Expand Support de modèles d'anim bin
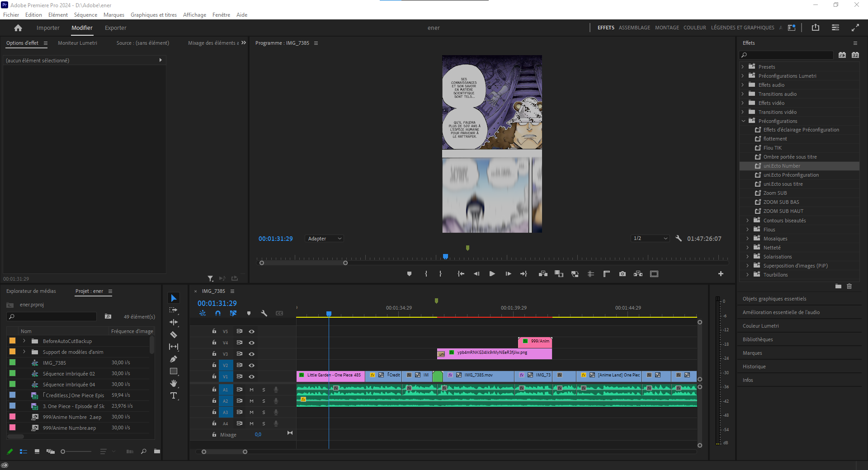Viewport: 868px width, 470px height. (24, 352)
